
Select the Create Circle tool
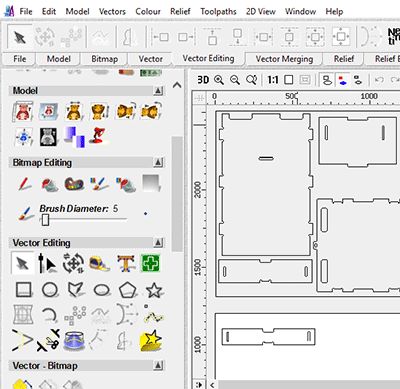[50, 290]
